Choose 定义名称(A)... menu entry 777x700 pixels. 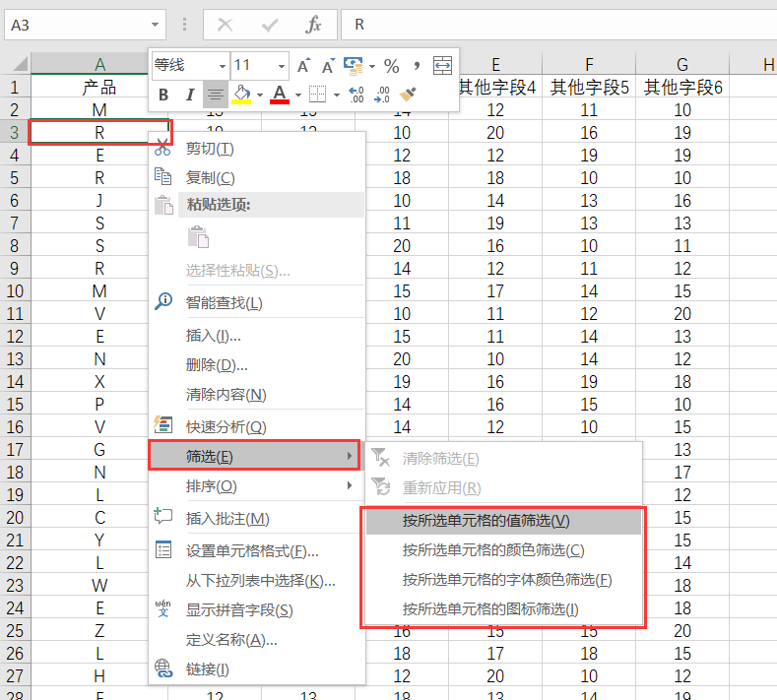(x=257, y=640)
